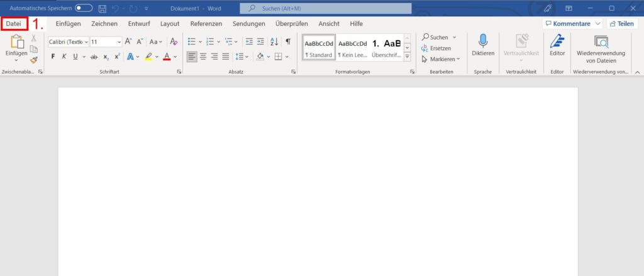The width and height of the screenshot is (644, 276).
Task: Expand the Formatvorlagen styles gallery
Action: point(407,57)
